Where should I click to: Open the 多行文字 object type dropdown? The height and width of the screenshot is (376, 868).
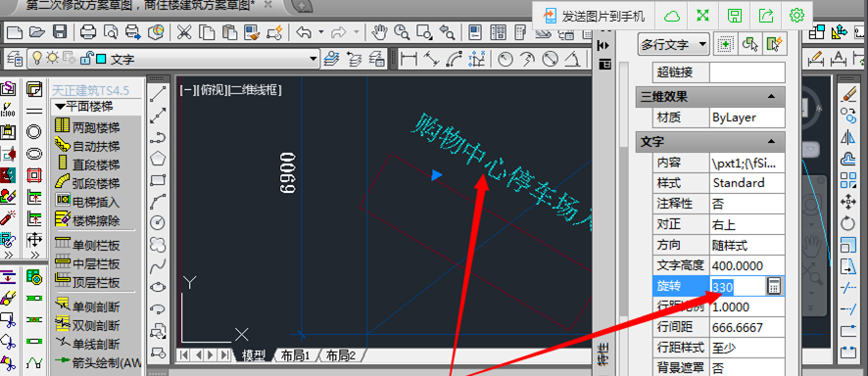pos(674,44)
